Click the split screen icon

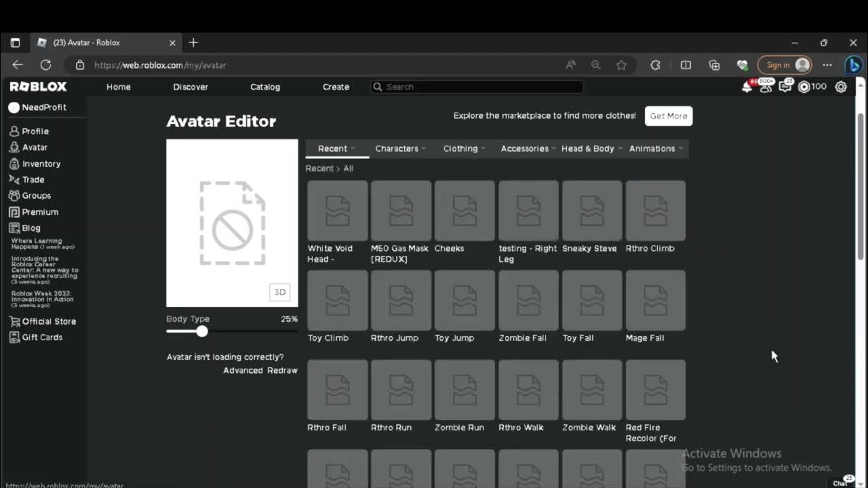[686, 65]
